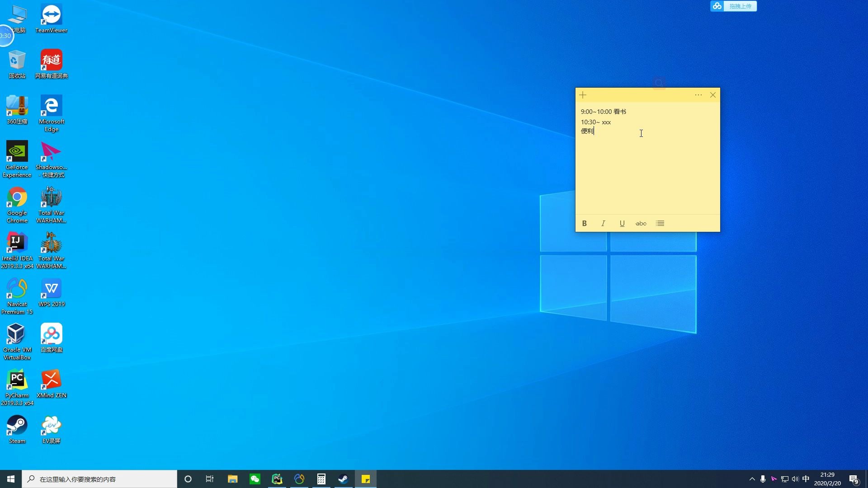868x488 pixels.
Task: Click the Underline formatting button
Action: 623,224
